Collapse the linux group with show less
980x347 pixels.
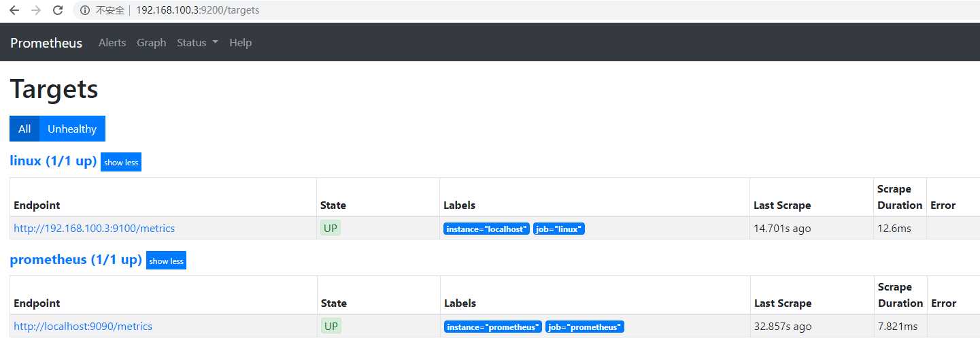coord(121,163)
